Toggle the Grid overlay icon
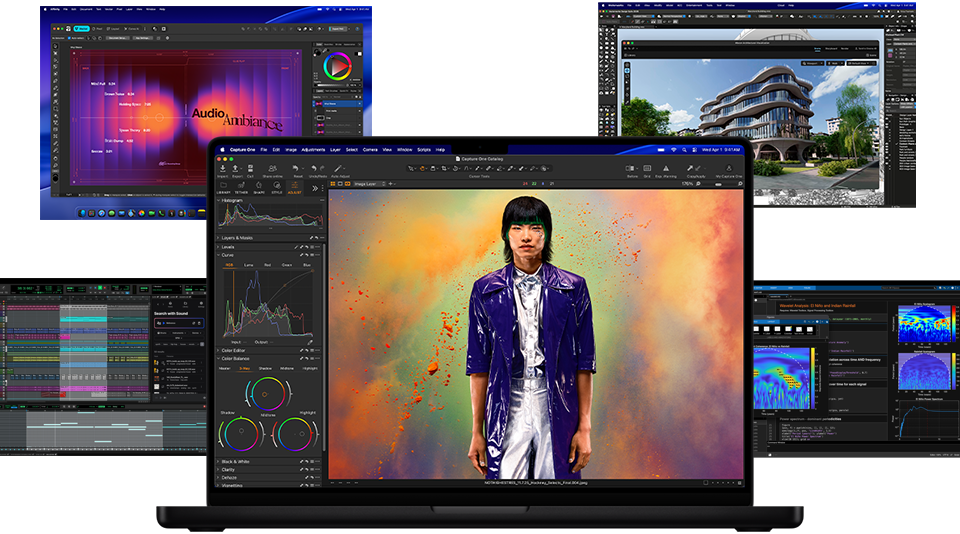960x534 pixels. click(x=647, y=168)
